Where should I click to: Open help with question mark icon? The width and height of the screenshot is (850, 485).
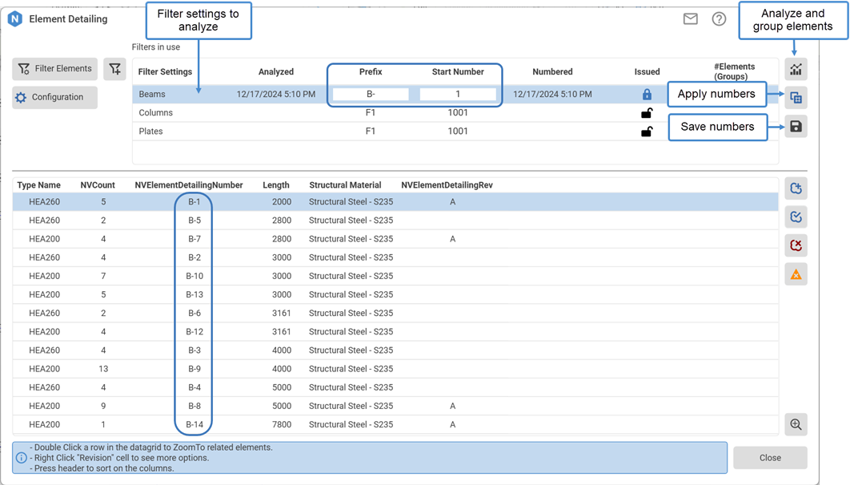coord(719,19)
